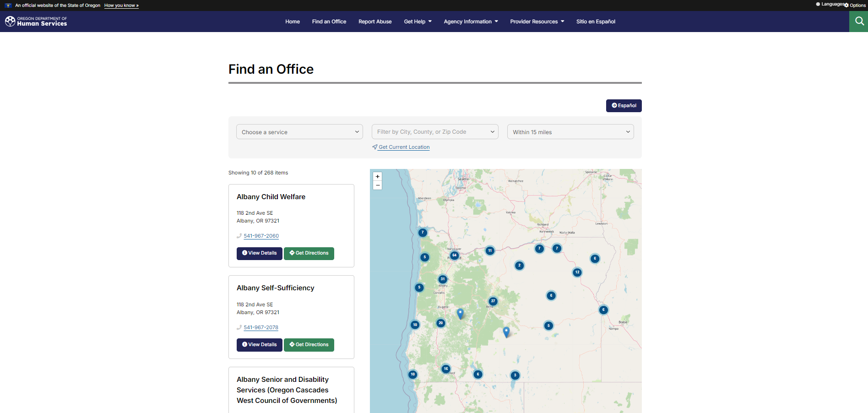Expand the Get Help menu
Viewport: 868px width, 413px height.
click(x=418, y=22)
